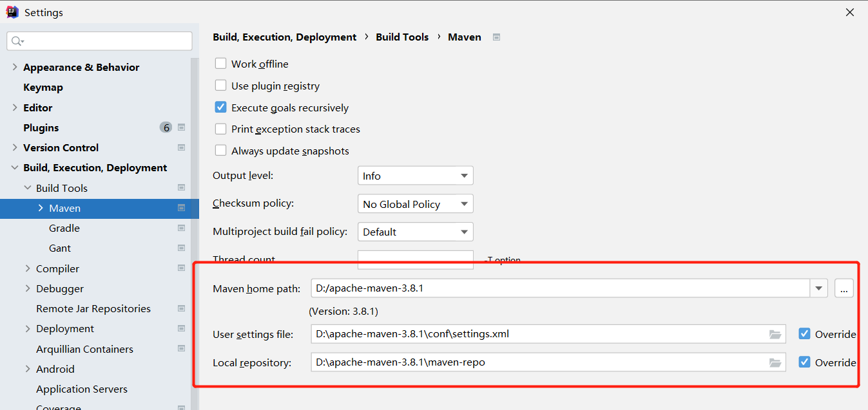
Task: Collapse the Build Tools node
Action: (x=27, y=188)
